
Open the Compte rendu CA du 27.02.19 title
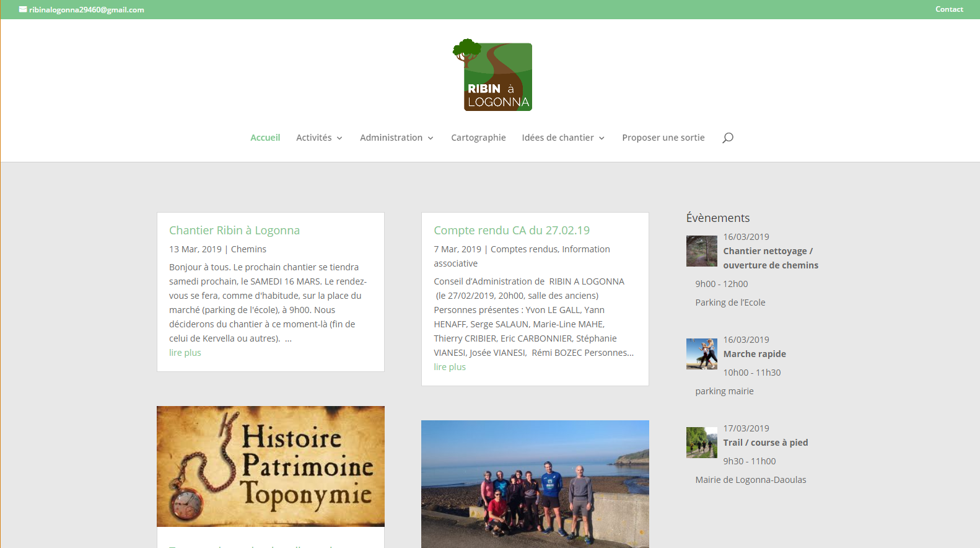(x=512, y=230)
